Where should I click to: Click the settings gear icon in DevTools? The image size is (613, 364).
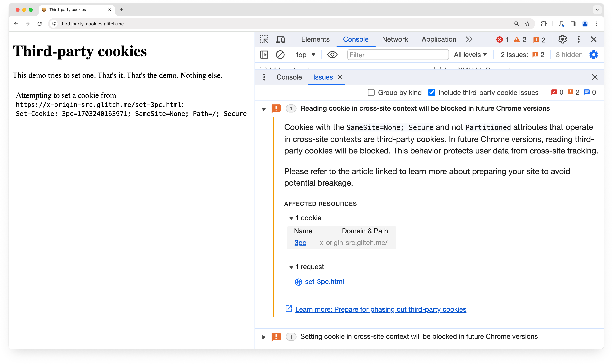[563, 39]
